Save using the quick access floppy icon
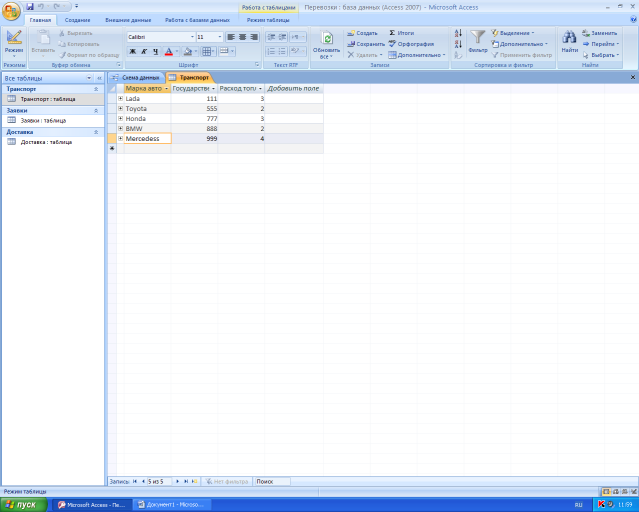The image size is (639, 512). click(30, 7)
